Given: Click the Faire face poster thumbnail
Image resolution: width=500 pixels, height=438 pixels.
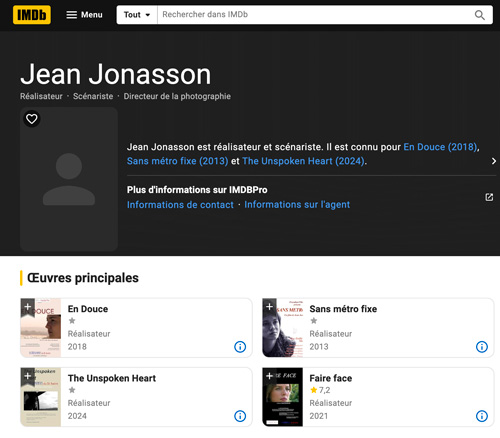Looking at the screenshot, I should (283, 397).
